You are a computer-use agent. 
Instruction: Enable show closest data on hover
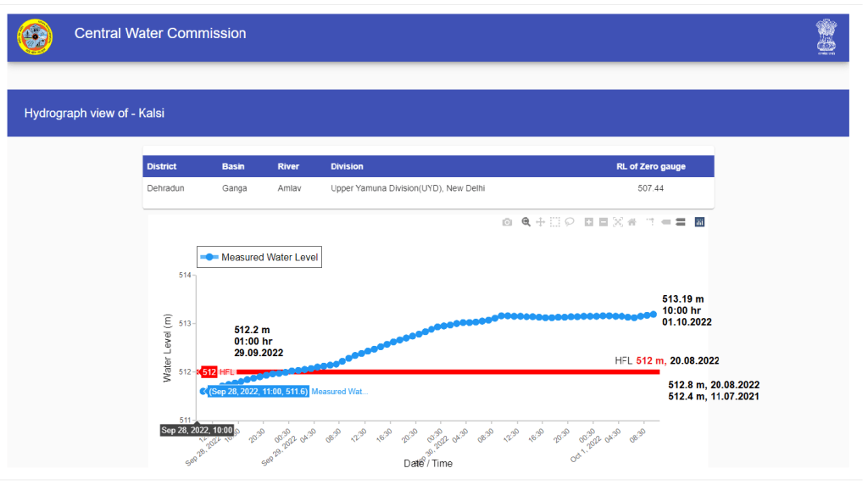click(666, 222)
